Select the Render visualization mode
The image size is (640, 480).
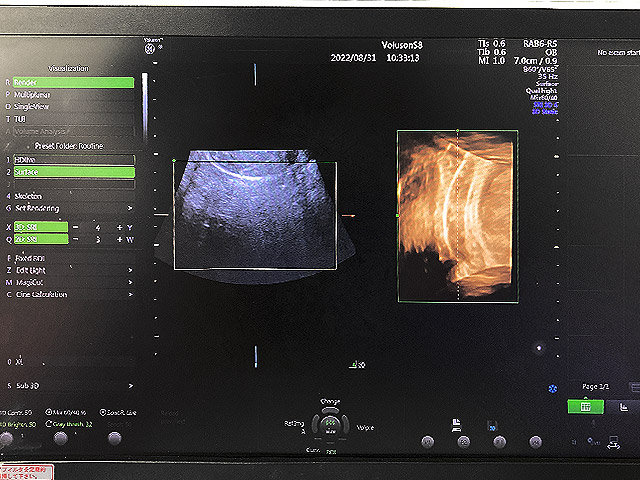click(x=73, y=82)
